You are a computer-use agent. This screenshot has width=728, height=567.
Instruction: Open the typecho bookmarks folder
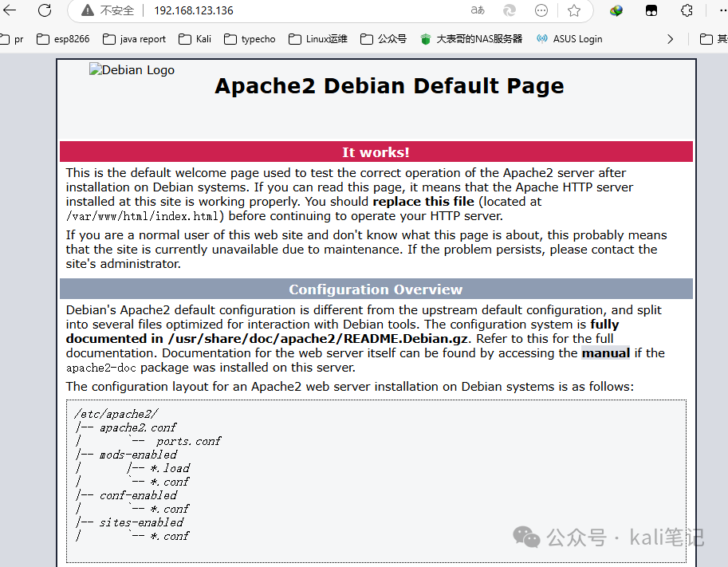[x=250, y=39]
